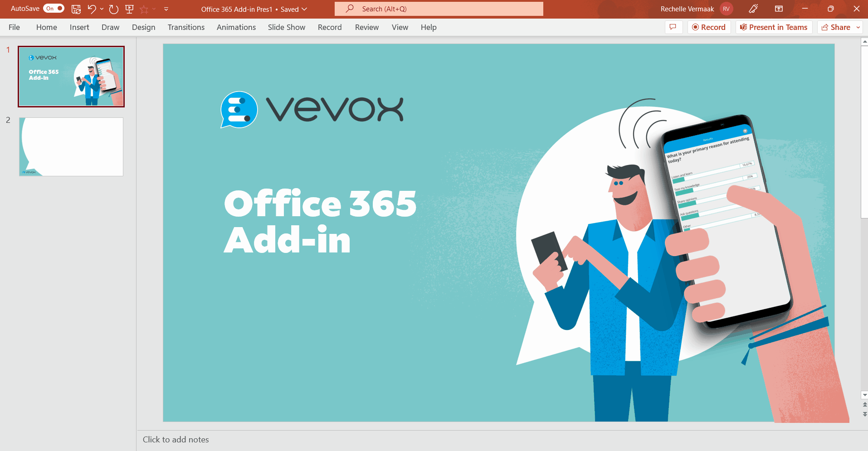Open the dropdown next to the star icon
The image size is (868, 451).
[154, 9]
